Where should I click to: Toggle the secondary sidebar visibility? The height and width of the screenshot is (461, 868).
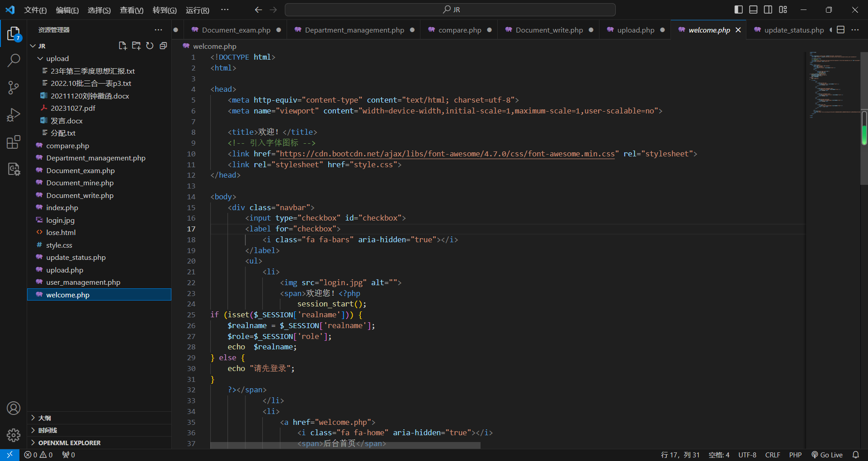768,9
